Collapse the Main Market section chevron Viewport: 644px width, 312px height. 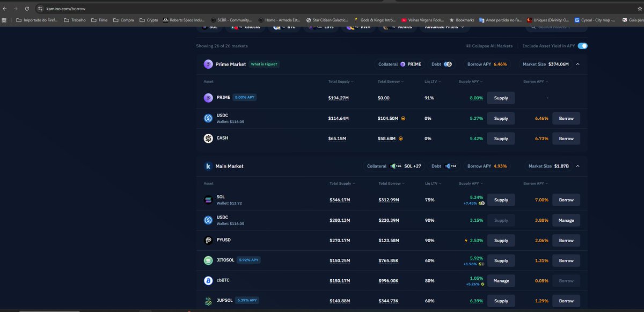coord(577,166)
